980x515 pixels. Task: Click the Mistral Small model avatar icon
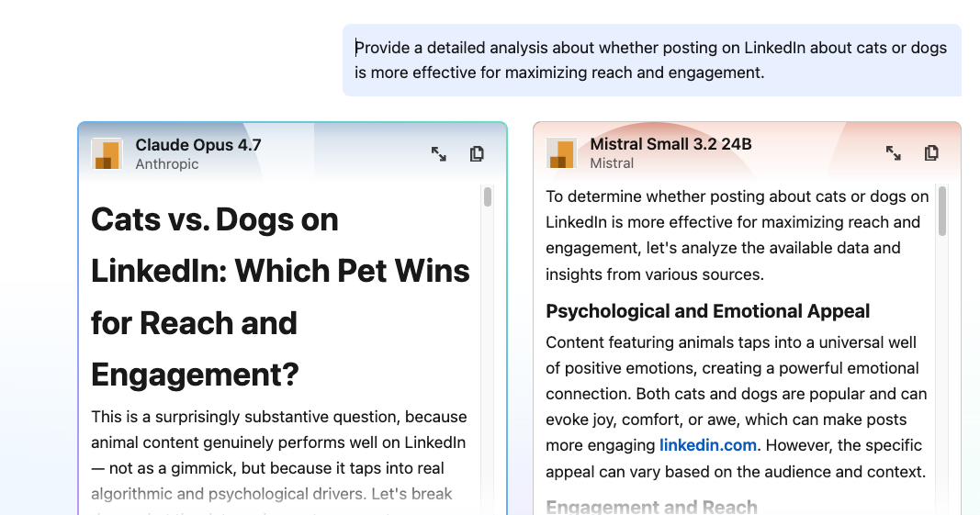click(x=561, y=153)
